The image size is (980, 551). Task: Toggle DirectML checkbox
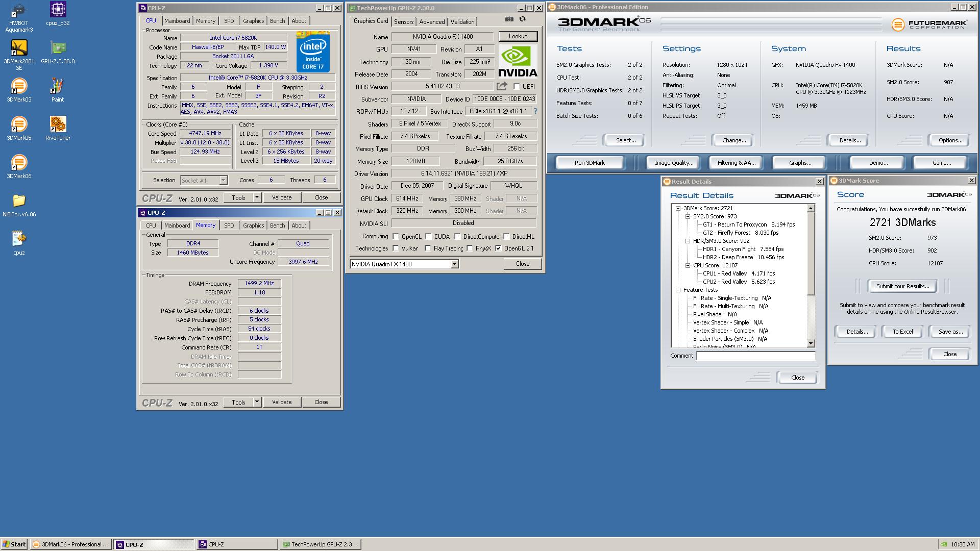(x=506, y=237)
